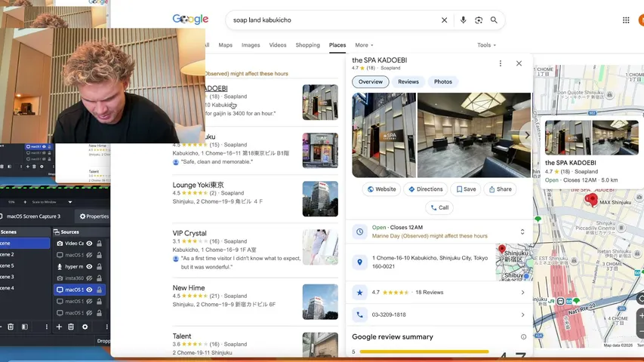Toggle lock on highlighted macOS source
This screenshot has width=644, height=362.
coord(99,290)
